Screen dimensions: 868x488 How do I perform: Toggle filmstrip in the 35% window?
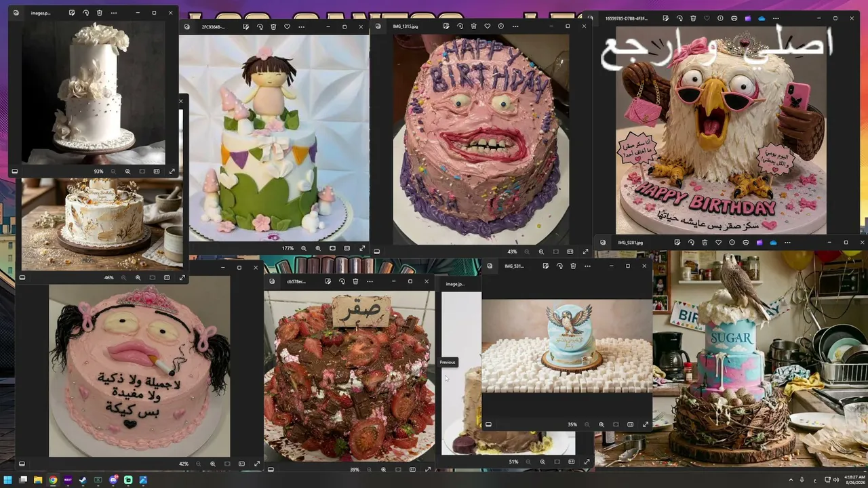[488, 424]
